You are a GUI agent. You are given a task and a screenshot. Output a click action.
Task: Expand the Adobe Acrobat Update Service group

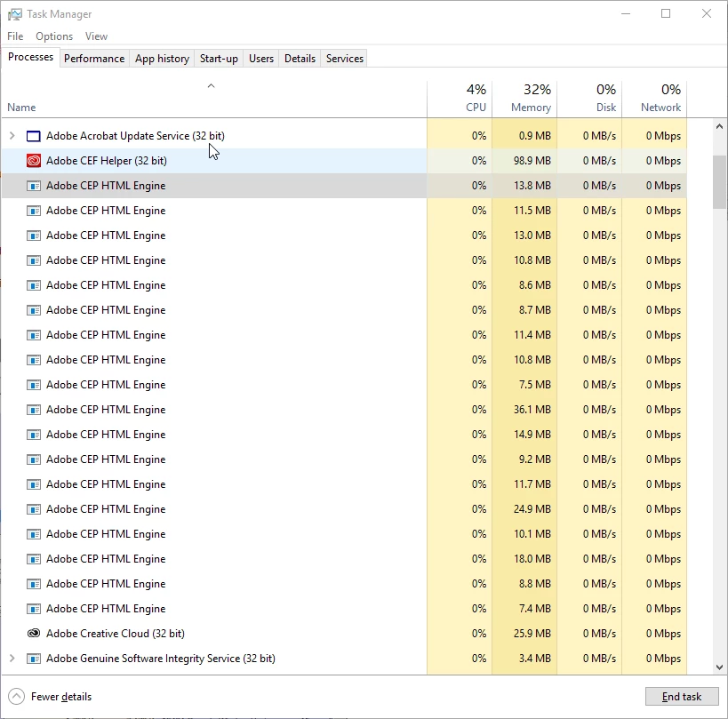coord(12,136)
